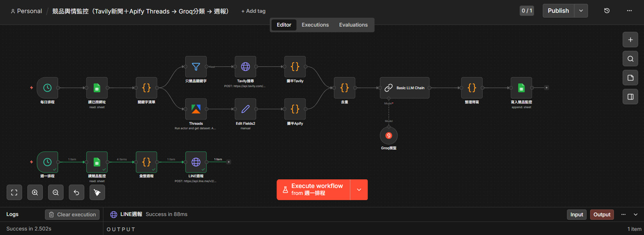Screen dimensions: 644x235
Task: Open the canvas search magnifier button
Action: (630, 59)
